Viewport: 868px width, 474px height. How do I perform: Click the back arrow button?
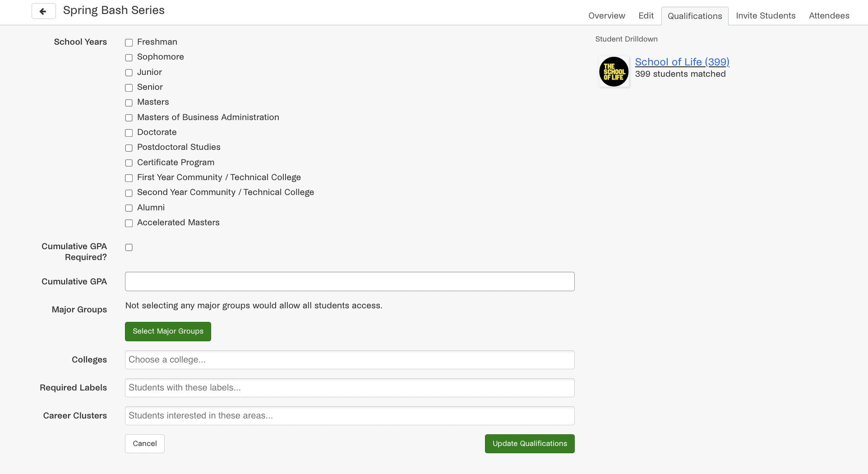[44, 11]
